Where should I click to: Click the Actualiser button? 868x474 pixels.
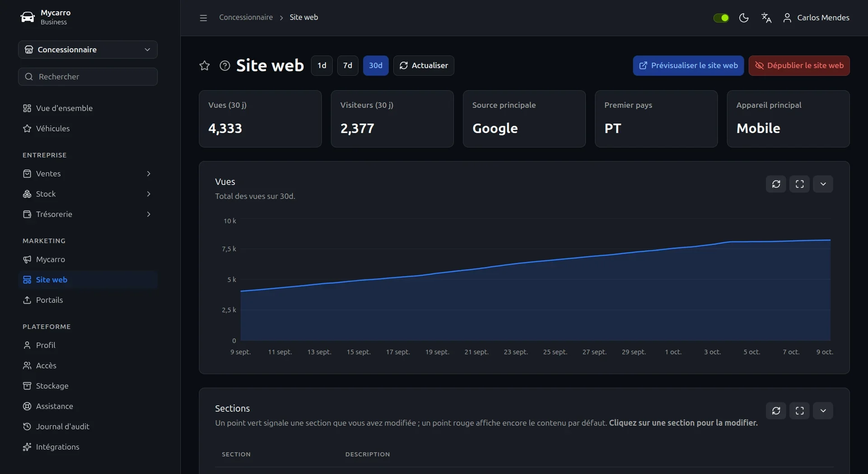click(x=424, y=66)
